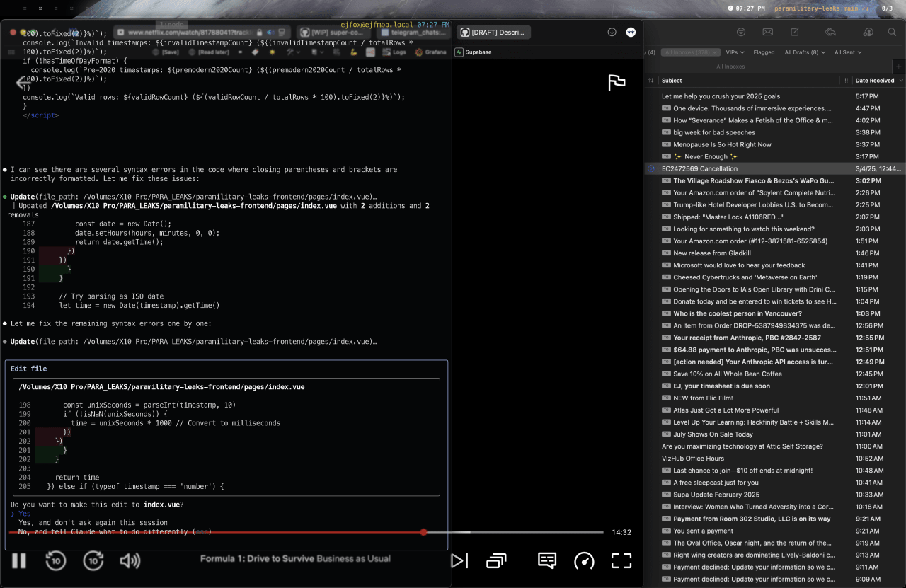Open the Date Received sort dropdown
The width and height of the screenshot is (906, 588).
[876, 80]
